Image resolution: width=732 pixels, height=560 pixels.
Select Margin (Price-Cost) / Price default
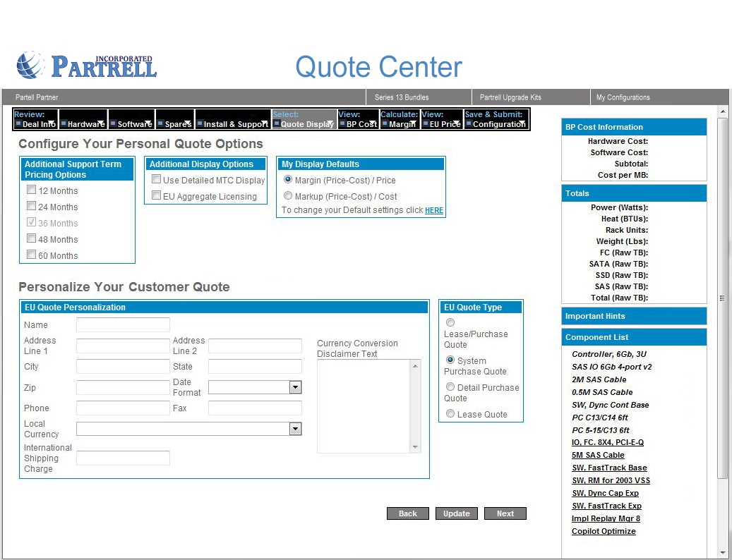point(288,179)
